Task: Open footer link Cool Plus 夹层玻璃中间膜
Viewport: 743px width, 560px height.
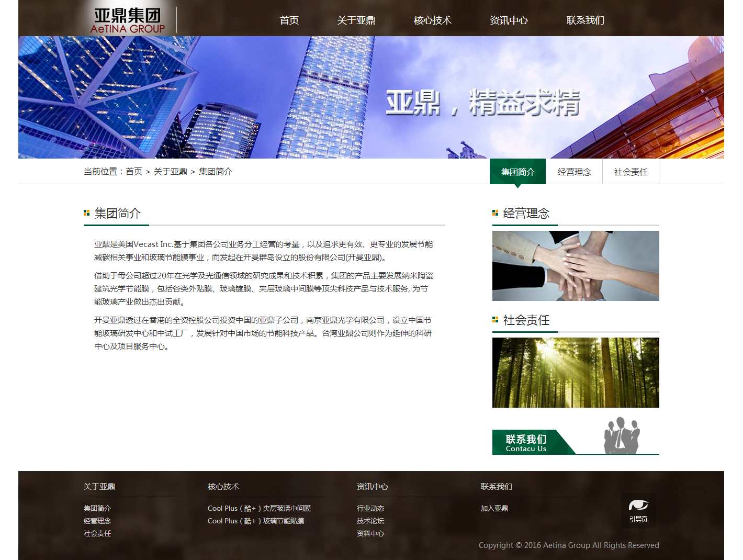Action: (260, 508)
